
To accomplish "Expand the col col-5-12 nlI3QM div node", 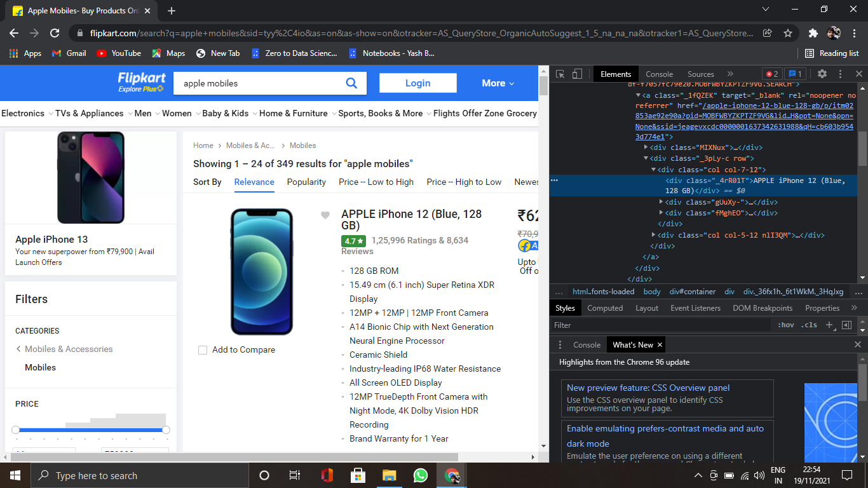I will click(x=654, y=235).
